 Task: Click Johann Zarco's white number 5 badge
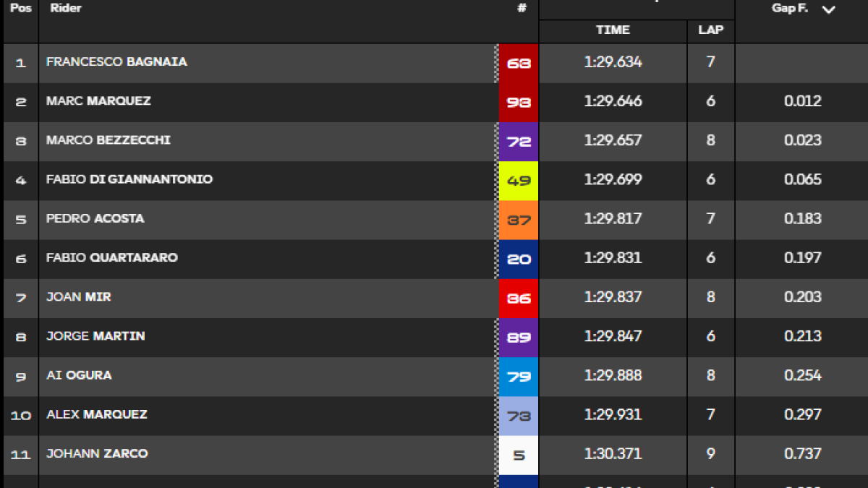tap(519, 455)
